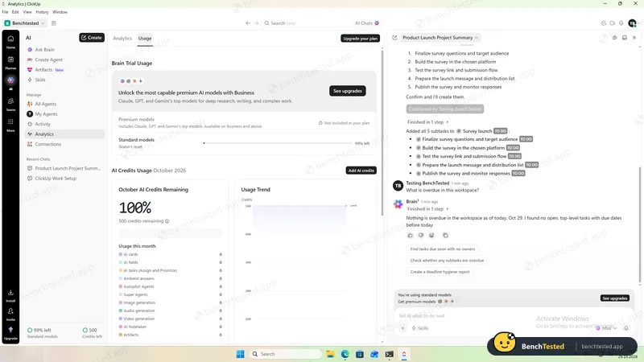
Task: Start a new chat with the compose icon
Action: pos(394,37)
